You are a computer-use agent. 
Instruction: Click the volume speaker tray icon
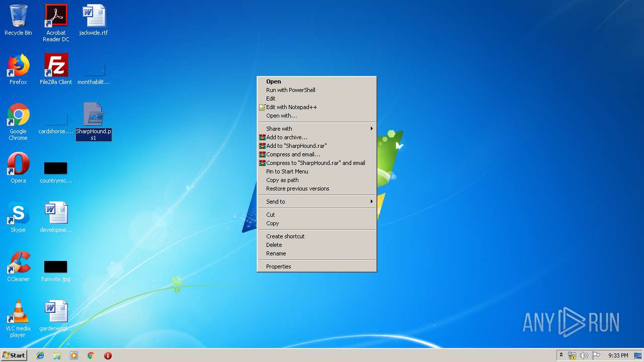tap(584, 355)
